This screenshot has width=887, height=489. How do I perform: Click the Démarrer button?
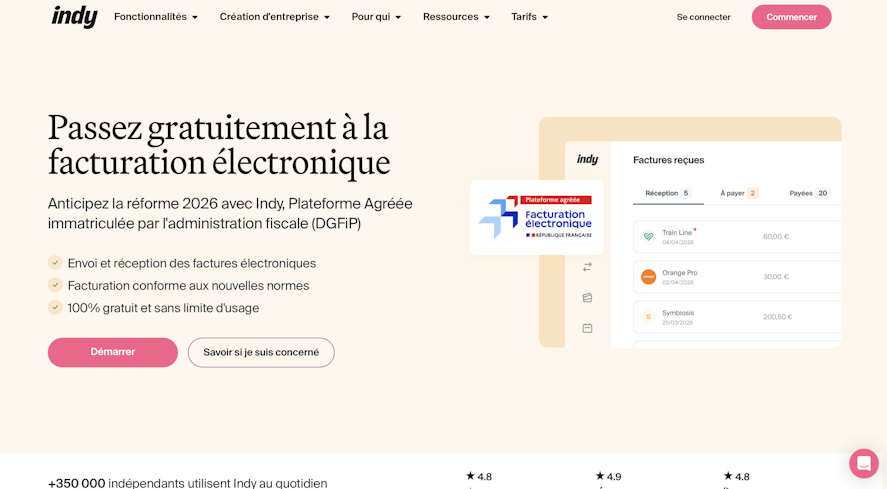(x=113, y=352)
